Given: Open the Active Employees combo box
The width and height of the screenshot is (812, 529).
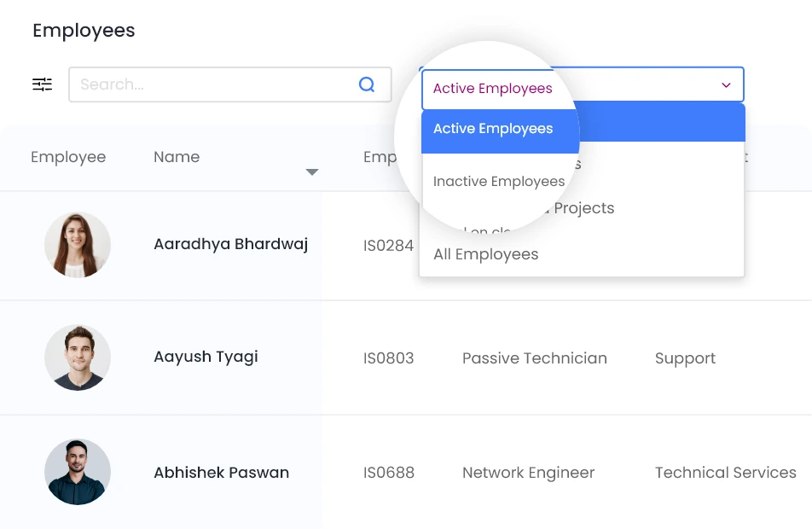Looking at the screenshot, I should (582, 85).
